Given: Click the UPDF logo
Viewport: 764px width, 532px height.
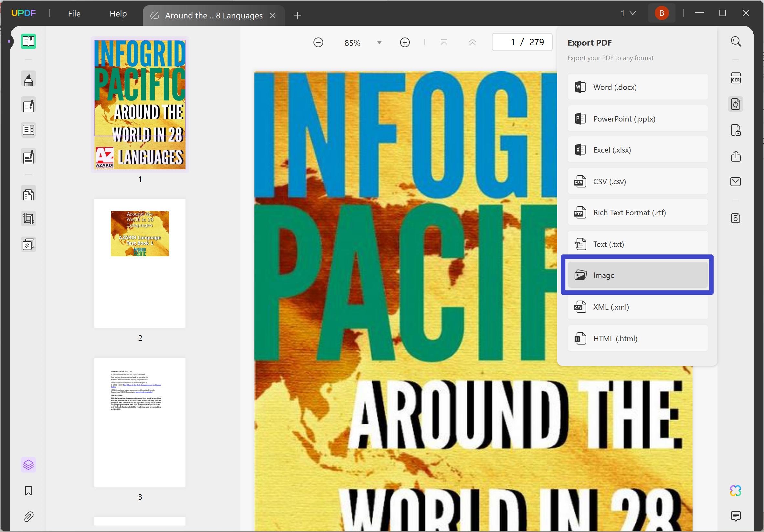Looking at the screenshot, I should pyautogui.click(x=23, y=13).
